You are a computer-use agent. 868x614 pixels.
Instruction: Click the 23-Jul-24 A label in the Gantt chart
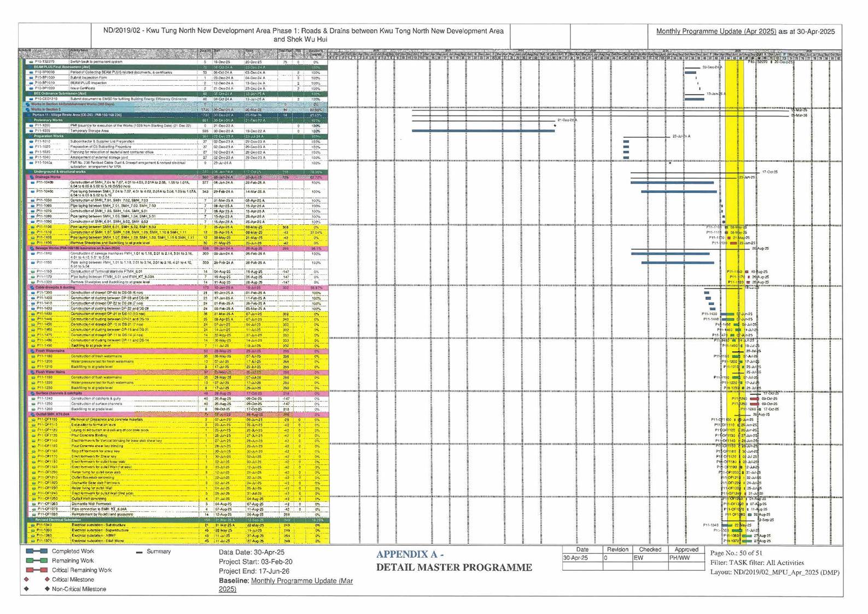[681, 136]
